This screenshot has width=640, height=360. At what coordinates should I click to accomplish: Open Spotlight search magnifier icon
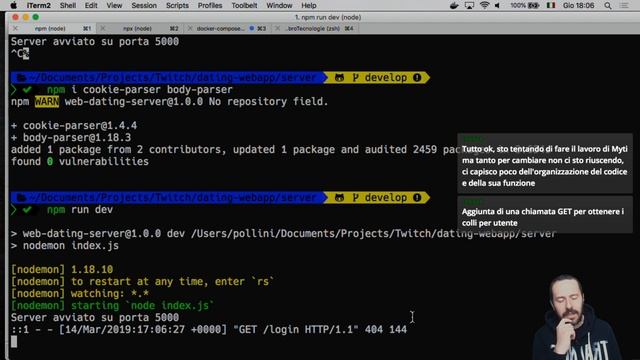608,5
